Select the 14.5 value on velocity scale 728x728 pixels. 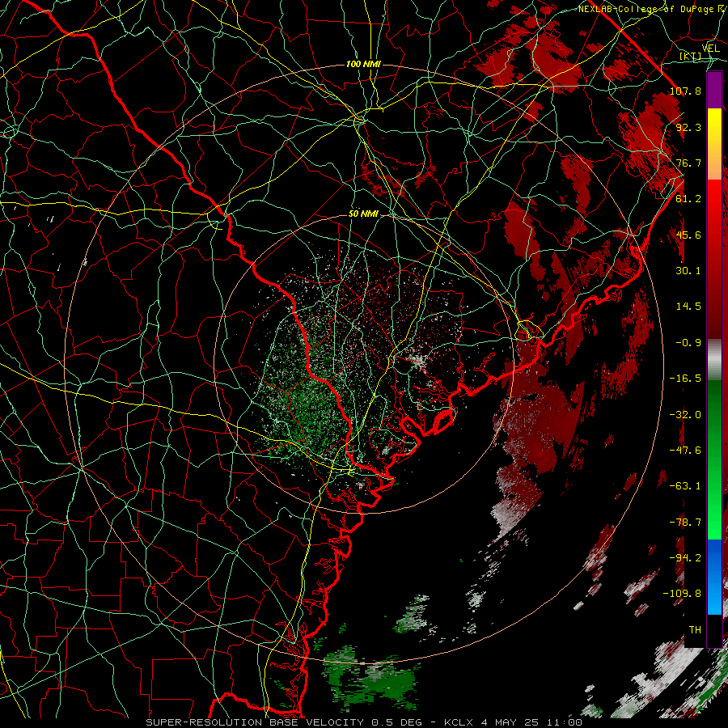pos(688,307)
